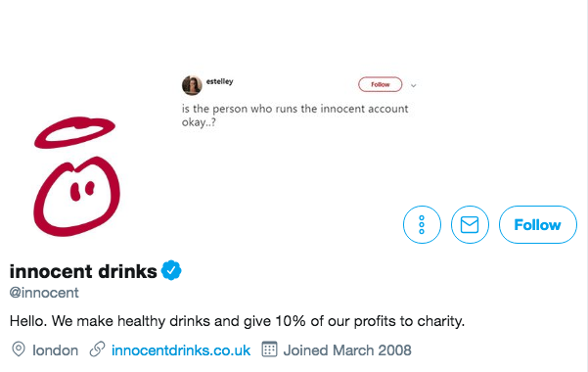Click the estelley username
Image resolution: width=588 pixels, height=372 pixels.
(x=219, y=81)
